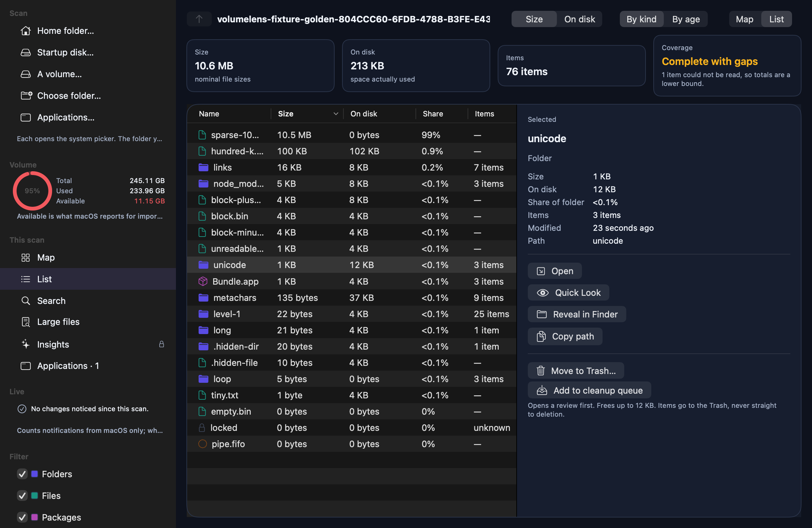Uncheck the Folders filter checkbox
Viewport: 812px width, 528px height.
tap(22, 474)
